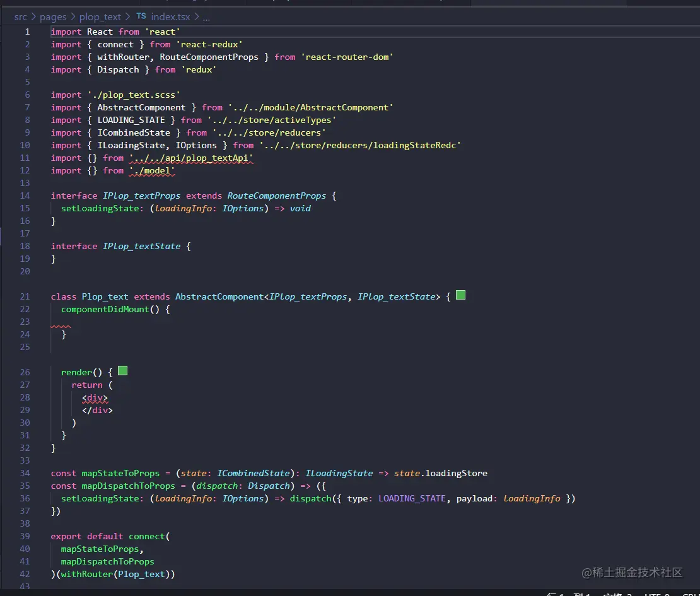Click the 'render' method name

76,372
